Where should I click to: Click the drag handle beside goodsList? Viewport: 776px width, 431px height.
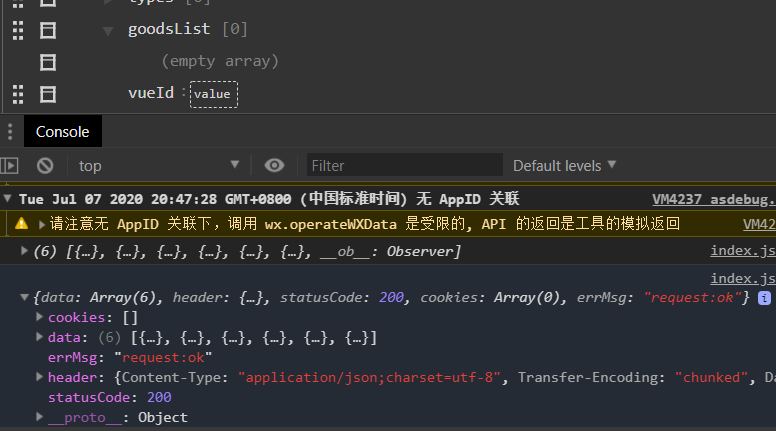coord(18,30)
